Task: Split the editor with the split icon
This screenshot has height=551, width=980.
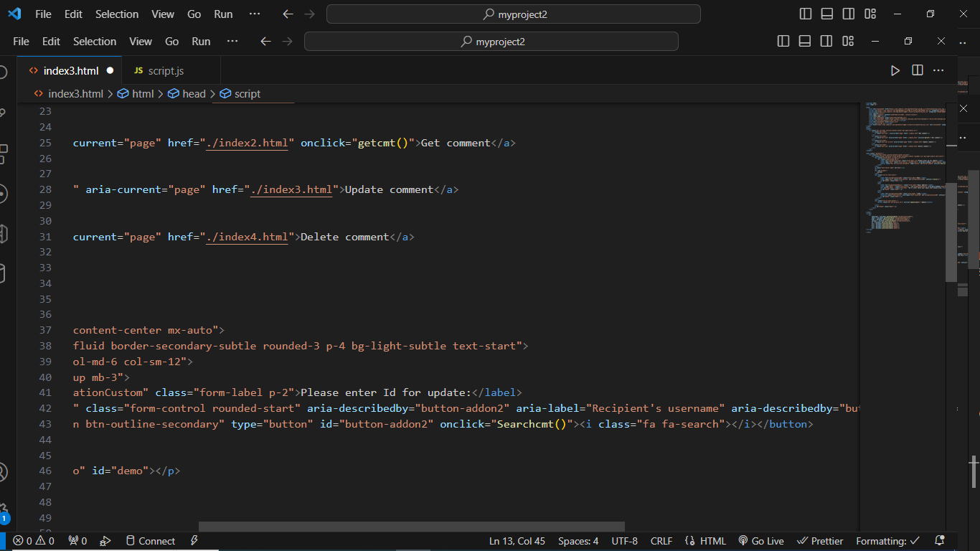Action: [917, 70]
